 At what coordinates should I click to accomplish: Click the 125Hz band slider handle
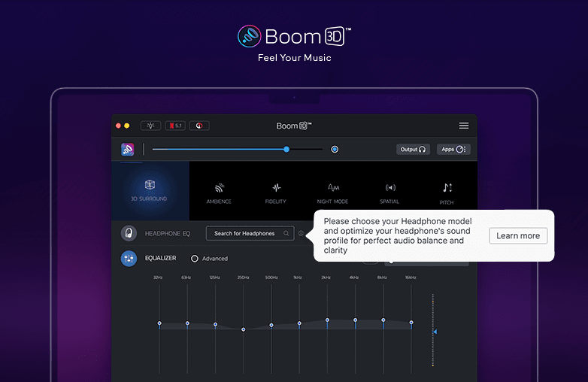pyautogui.click(x=215, y=325)
